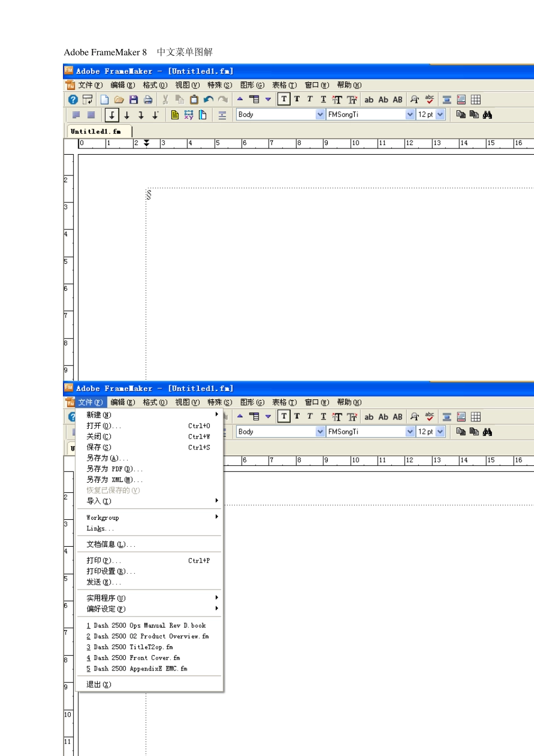Click table grid icon in bottom window toolbar

[x=476, y=417]
